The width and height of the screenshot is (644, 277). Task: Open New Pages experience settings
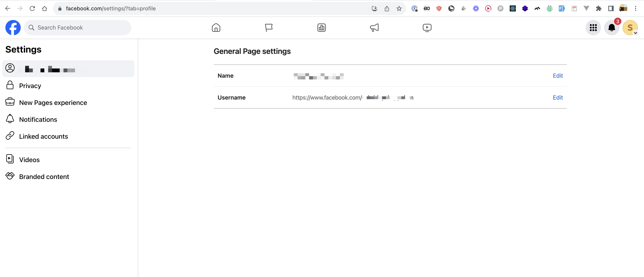click(53, 102)
